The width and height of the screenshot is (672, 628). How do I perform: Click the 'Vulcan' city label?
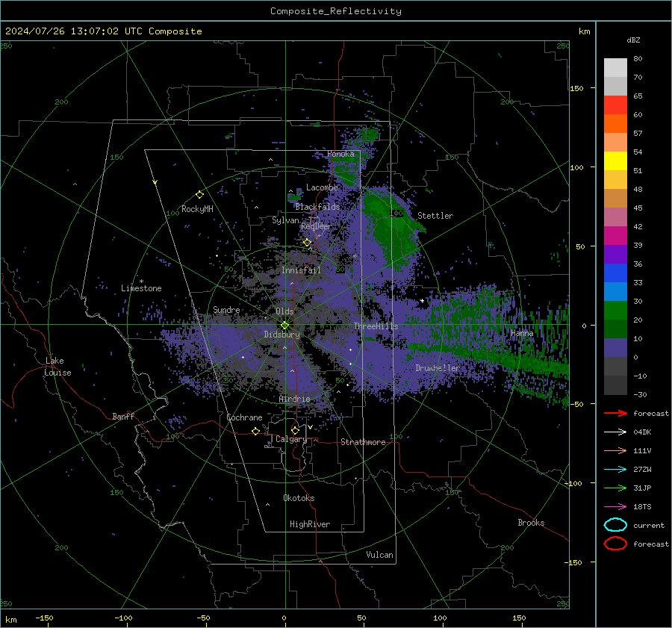coord(380,555)
